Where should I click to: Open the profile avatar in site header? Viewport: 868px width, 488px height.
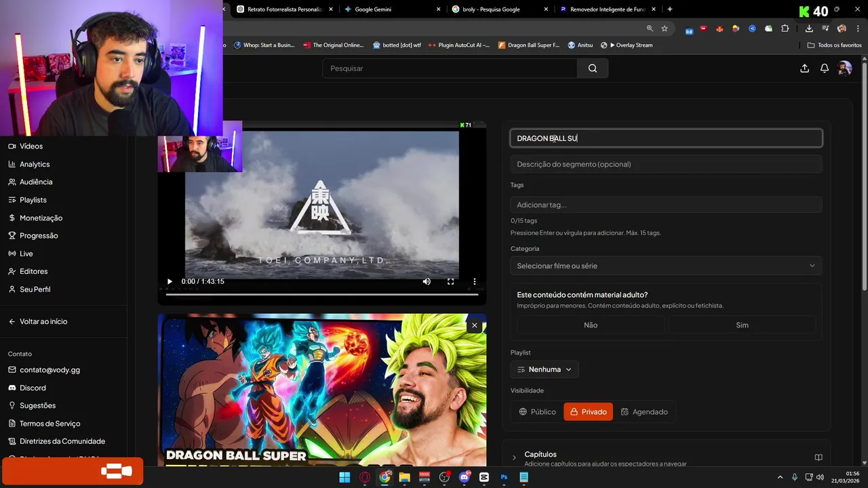click(844, 68)
